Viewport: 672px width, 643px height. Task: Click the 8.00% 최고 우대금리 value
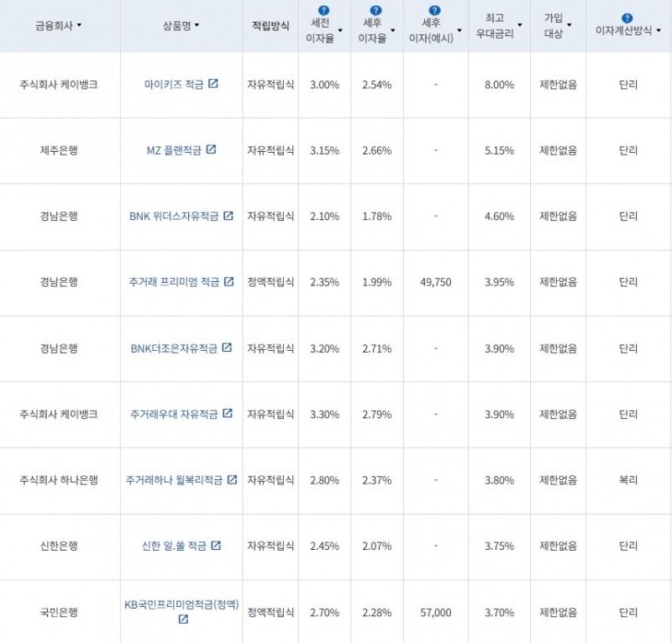[499, 85]
